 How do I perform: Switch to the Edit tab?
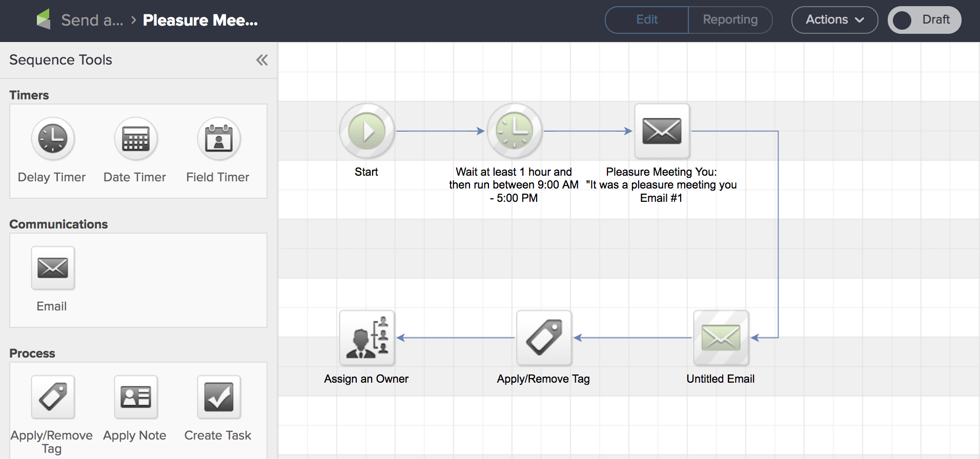click(647, 20)
